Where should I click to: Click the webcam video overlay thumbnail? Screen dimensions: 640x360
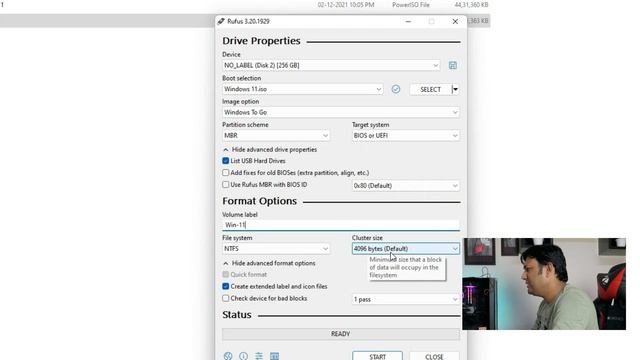544,284
